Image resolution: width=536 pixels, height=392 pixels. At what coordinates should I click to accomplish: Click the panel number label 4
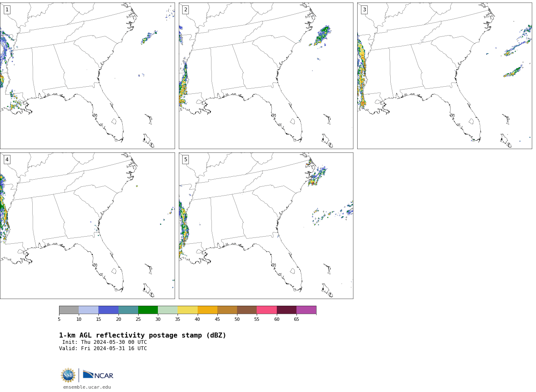(x=7, y=160)
